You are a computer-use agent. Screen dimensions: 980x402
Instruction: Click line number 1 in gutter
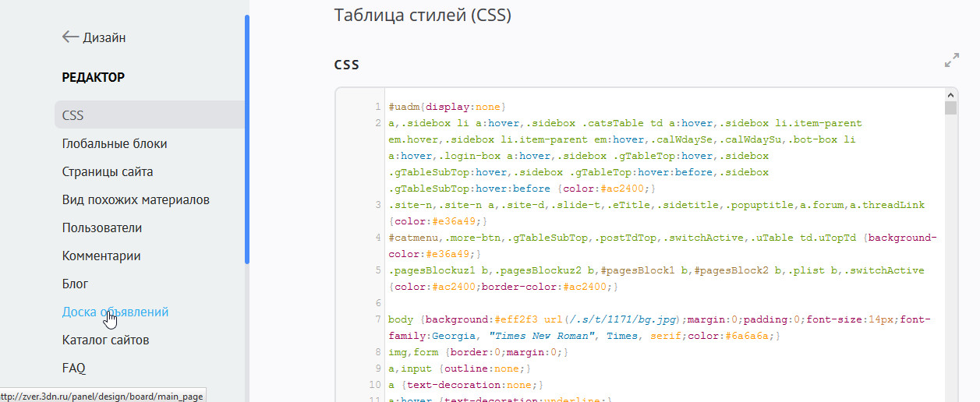[377, 107]
